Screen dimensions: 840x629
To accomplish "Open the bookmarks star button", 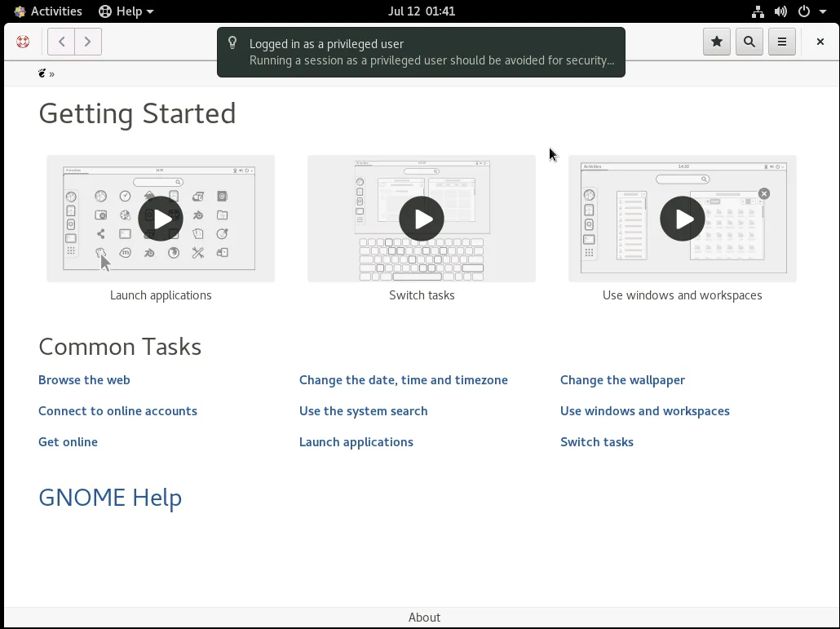I will pyautogui.click(x=717, y=42).
